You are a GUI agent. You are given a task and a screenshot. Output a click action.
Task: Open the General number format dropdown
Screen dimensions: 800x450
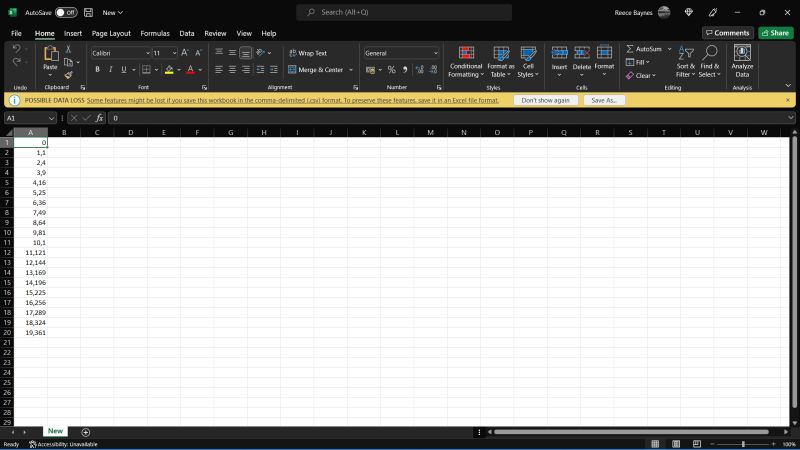[x=435, y=53]
